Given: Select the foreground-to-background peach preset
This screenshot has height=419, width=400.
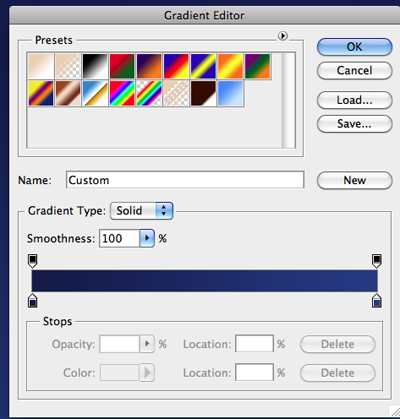Looking at the screenshot, I should coord(41,66).
